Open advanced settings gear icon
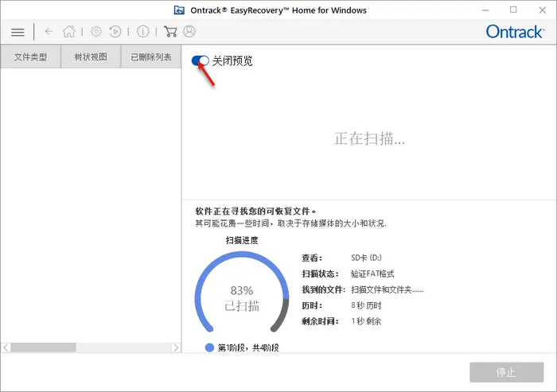The width and height of the screenshot is (557, 392). tap(95, 32)
